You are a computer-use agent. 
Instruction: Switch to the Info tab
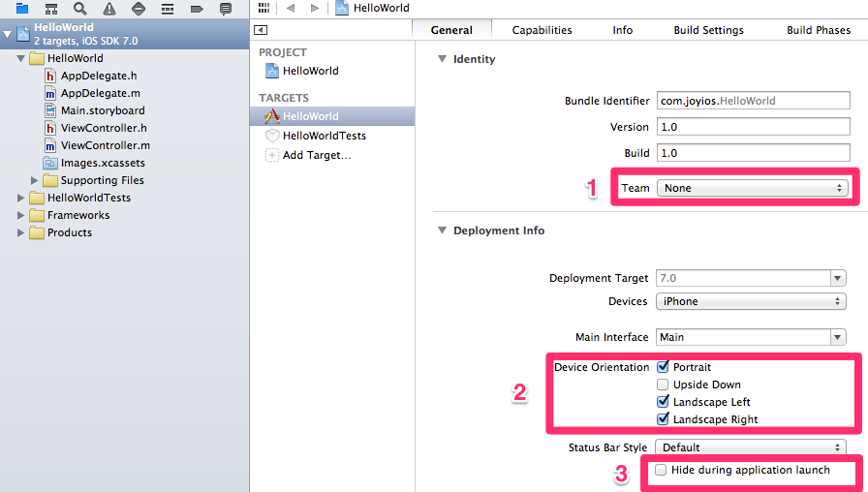[x=622, y=30]
